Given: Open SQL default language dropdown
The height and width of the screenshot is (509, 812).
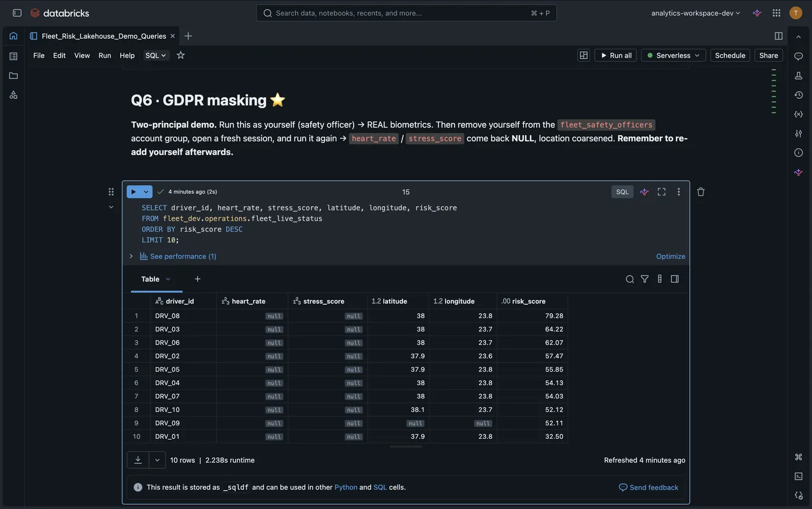Looking at the screenshot, I should pos(155,55).
